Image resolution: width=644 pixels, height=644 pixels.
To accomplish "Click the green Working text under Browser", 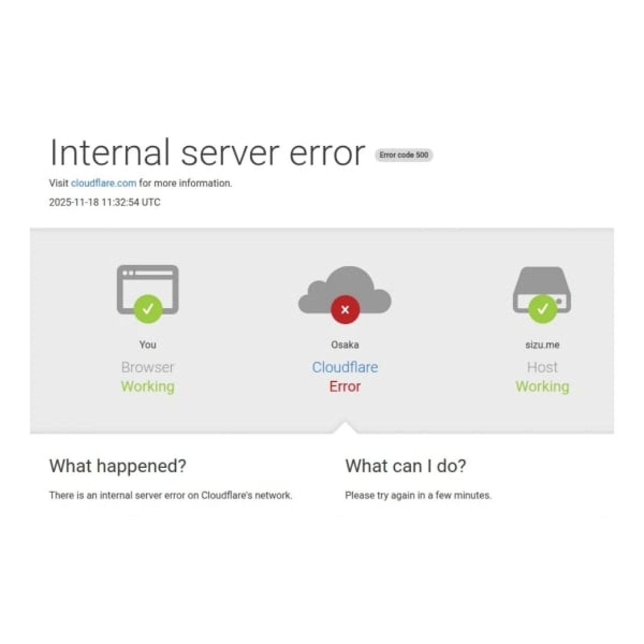I will point(148,386).
